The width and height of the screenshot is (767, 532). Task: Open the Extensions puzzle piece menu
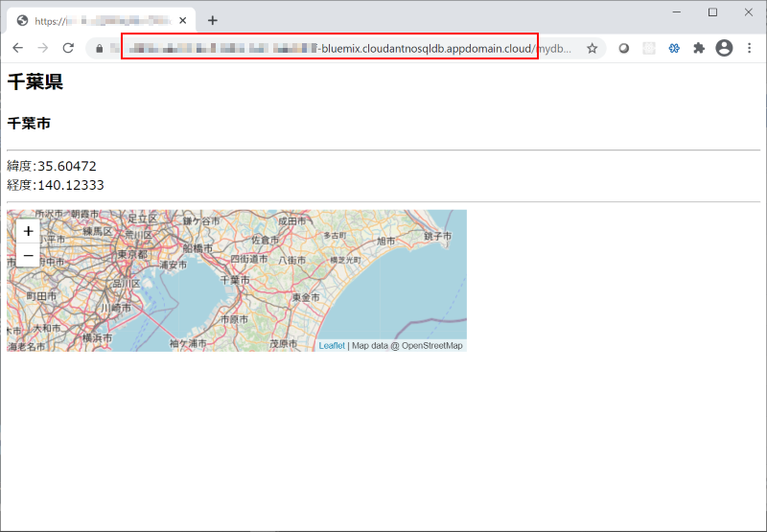point(699,48)
